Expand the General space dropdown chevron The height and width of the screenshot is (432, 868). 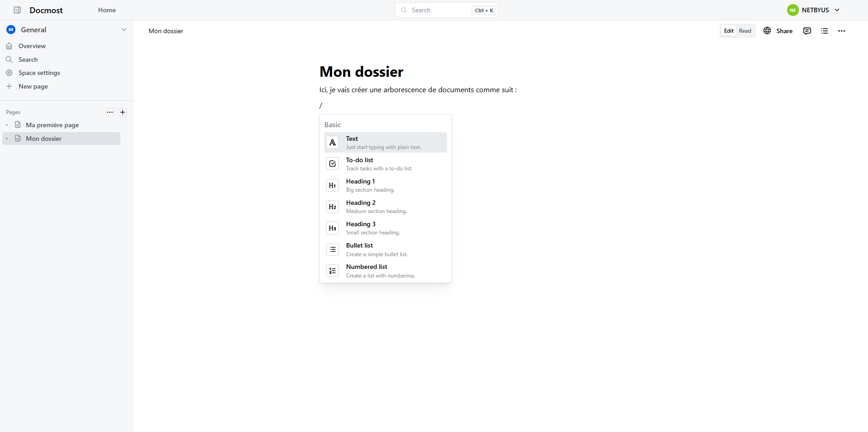pyautogui.click(x=124, y=30)
